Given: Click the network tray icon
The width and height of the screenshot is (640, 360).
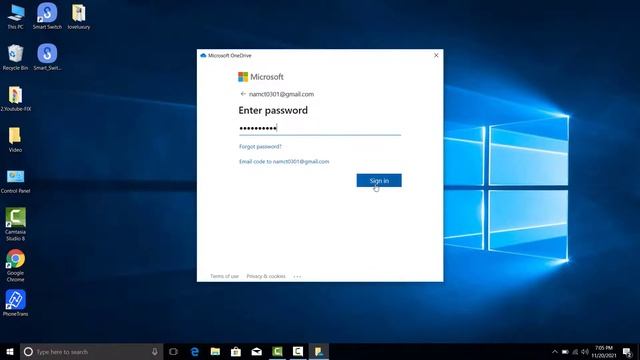Looking at the screenshot, I should coord(575,351).
